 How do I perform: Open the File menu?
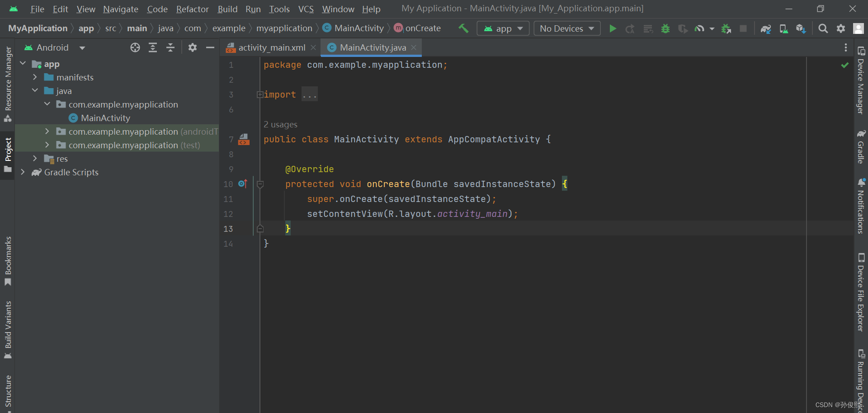pyautogui.click(x=37, y=9)
